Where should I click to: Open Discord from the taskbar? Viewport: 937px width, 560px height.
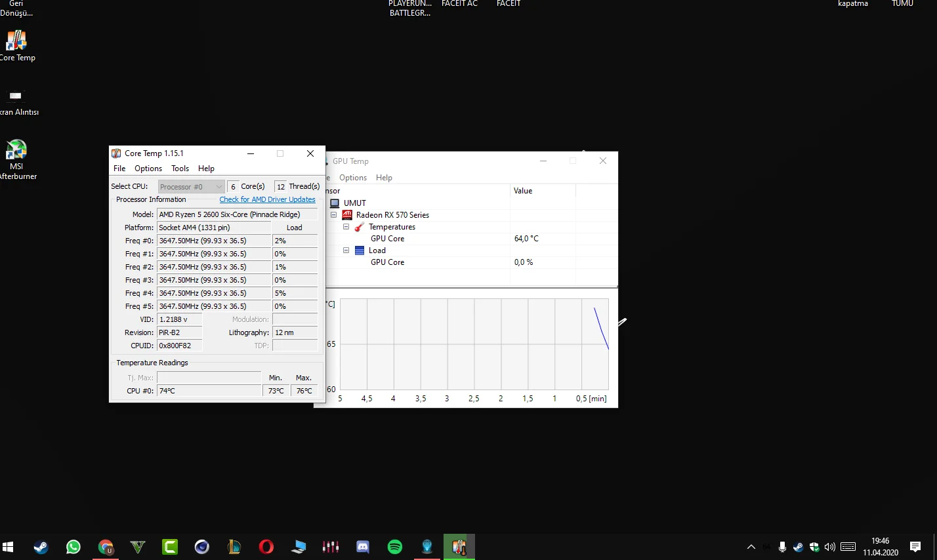tap(363, 547)
